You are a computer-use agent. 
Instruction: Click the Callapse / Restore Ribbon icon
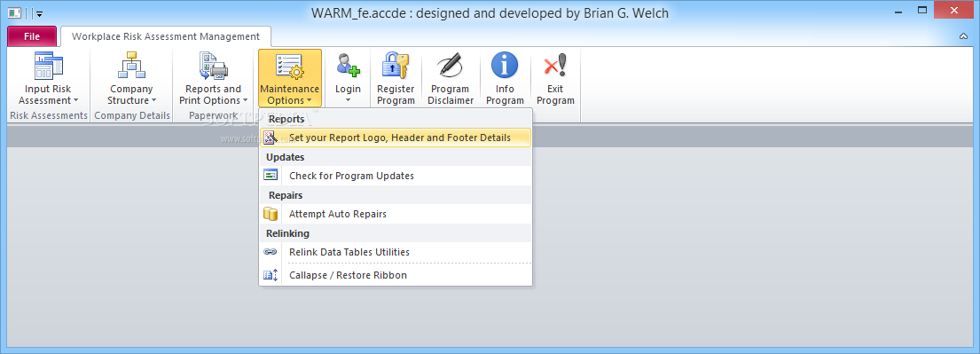(x=270, y=275)
